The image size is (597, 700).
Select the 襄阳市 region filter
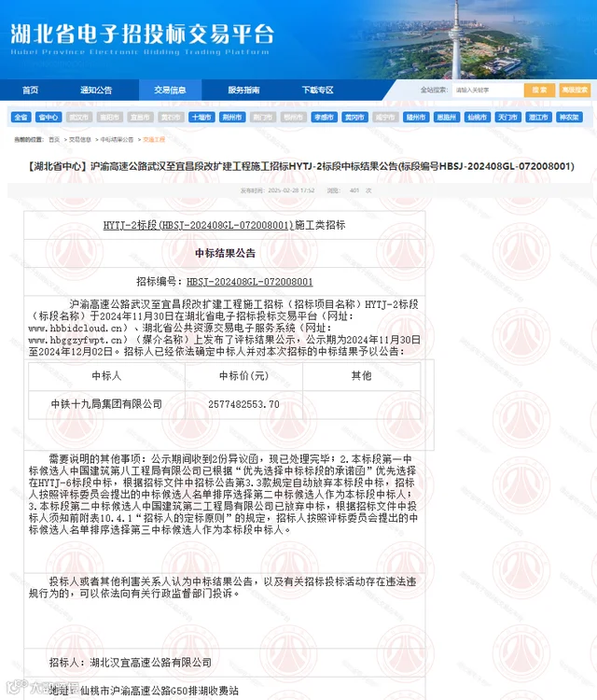(109, 117)
